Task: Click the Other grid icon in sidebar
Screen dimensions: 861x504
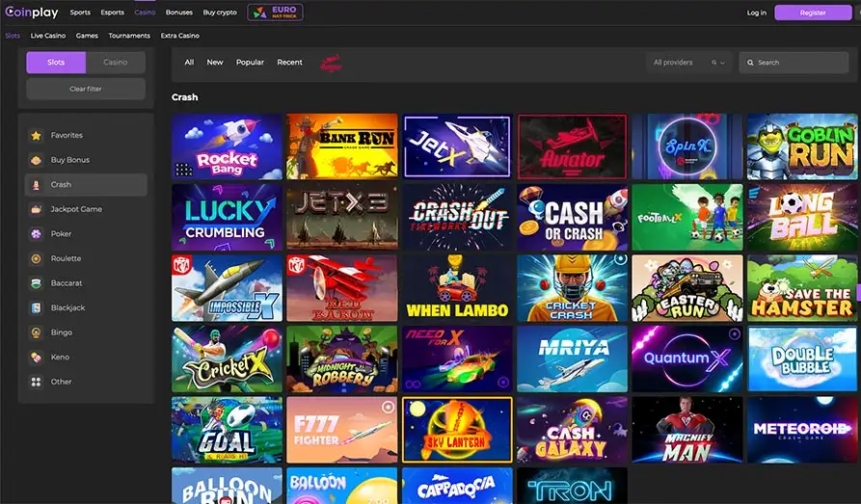Action: 36,382
